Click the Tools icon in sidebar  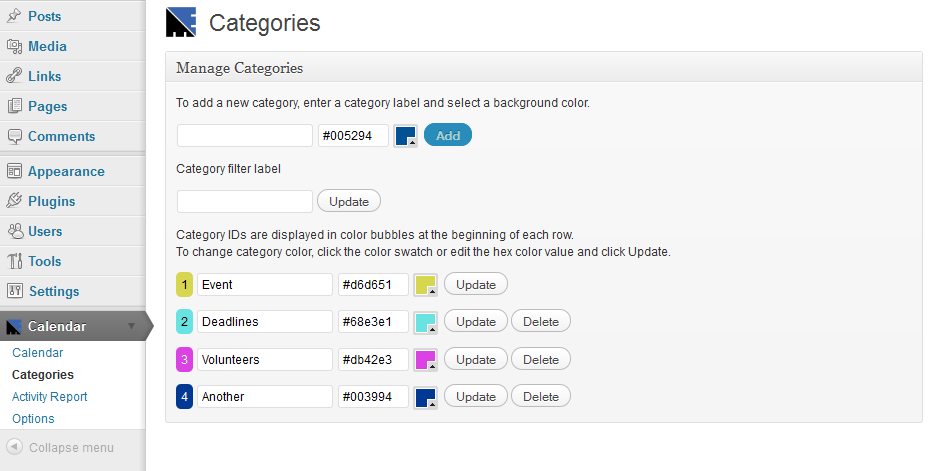(14, 261)
